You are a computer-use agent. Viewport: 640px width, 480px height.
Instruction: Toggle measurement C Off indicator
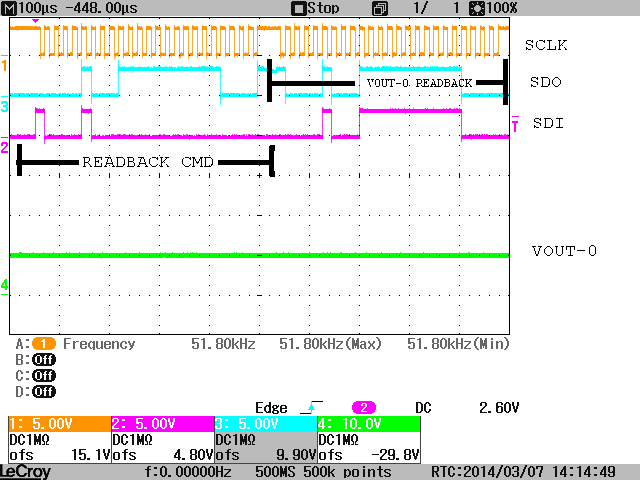click(x=44, y=376)
